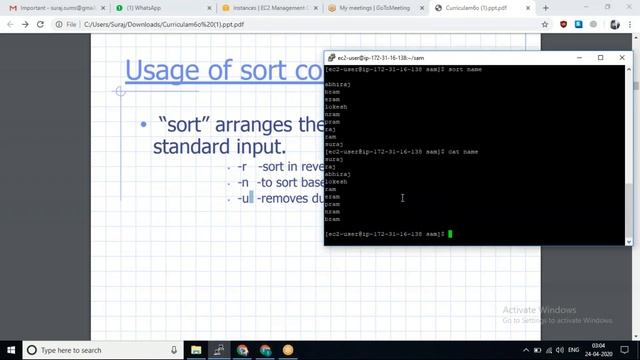The width and height of the screenshot is (640, 360).
Task: Minimize the ec2-user terminal window
Action: pos(579,58)
